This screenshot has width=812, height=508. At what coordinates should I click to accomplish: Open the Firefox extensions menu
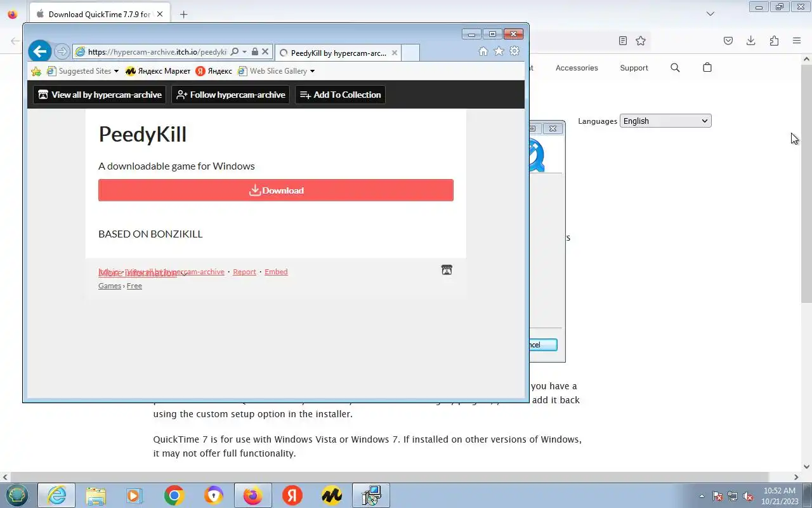[x=774, y=41]
